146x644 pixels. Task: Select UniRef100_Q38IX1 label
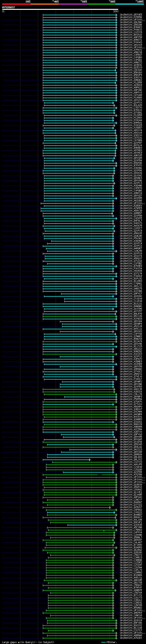[x=131, y=77]
